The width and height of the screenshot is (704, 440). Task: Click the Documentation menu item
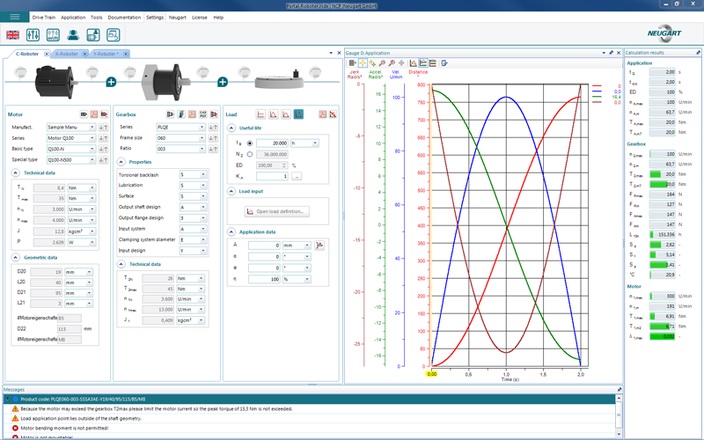[x=124, y=17]
